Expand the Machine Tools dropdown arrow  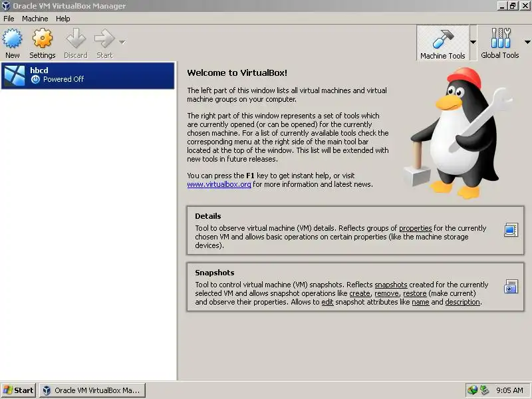click(x=473, y=42)
